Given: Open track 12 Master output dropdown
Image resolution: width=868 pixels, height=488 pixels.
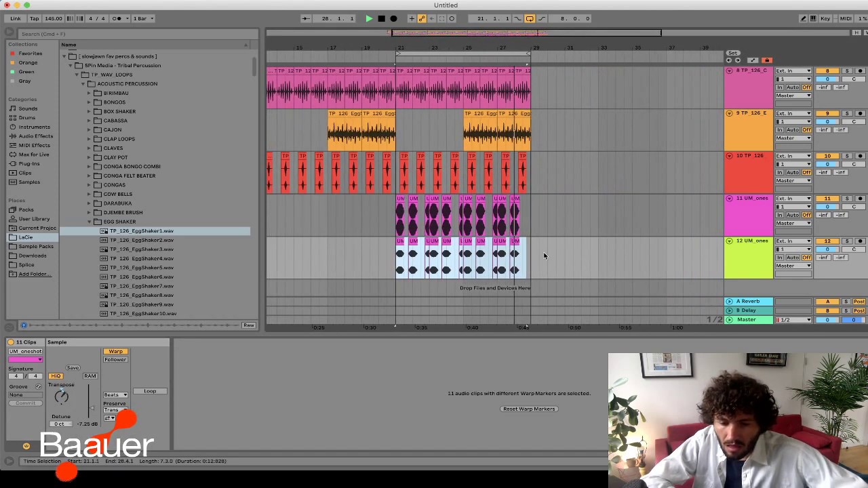Looking at the screenshot, I should (x=793, y=266).
